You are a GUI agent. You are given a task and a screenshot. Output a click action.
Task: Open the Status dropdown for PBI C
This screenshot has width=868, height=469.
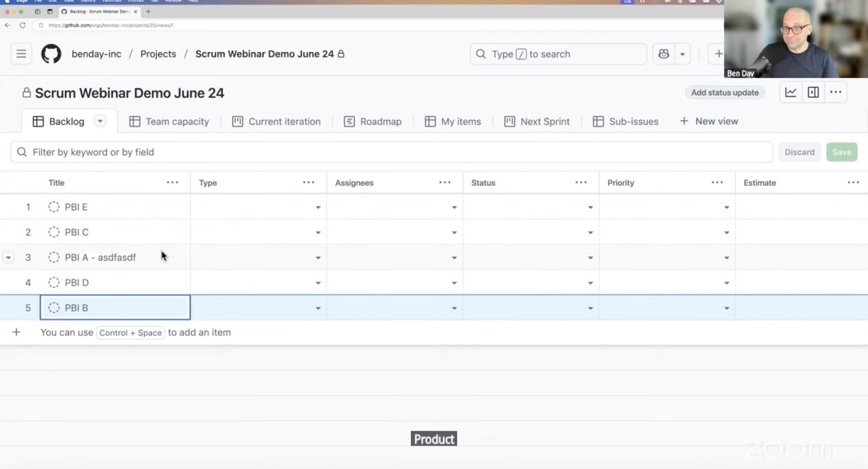point(590,233)
